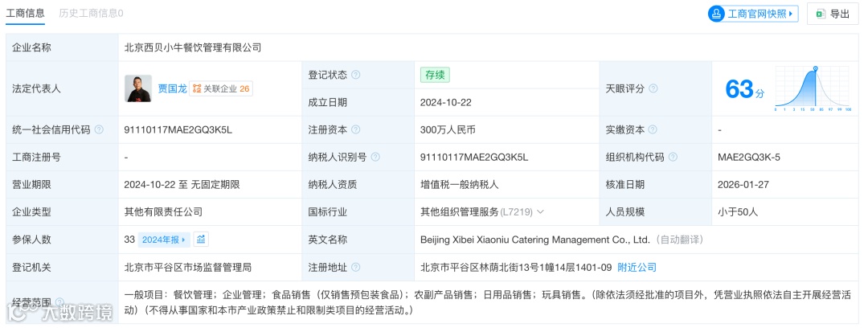Click the 天眼评分 distribution chart

[x=813, y=89]
